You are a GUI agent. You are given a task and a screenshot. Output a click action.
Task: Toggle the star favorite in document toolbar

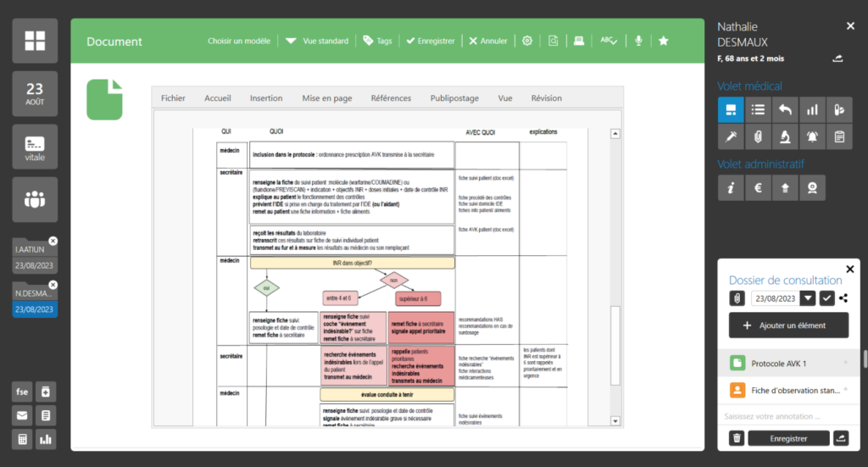(664, 41)
